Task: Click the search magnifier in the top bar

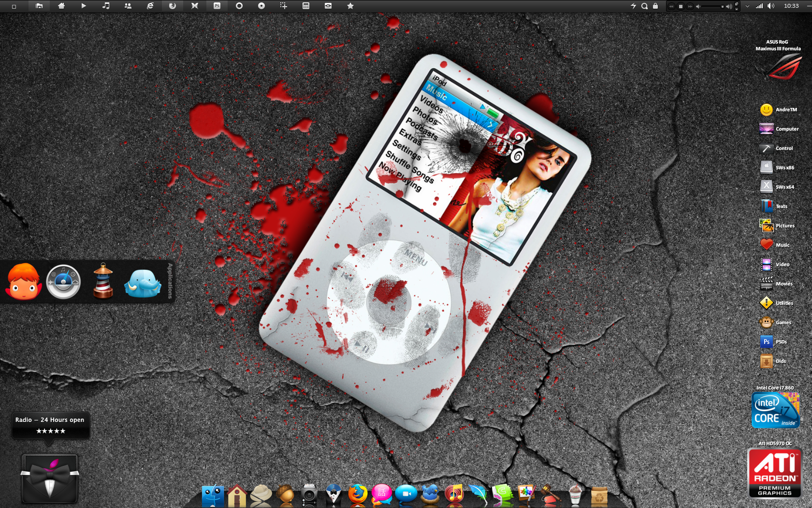Action: (644, 6)
